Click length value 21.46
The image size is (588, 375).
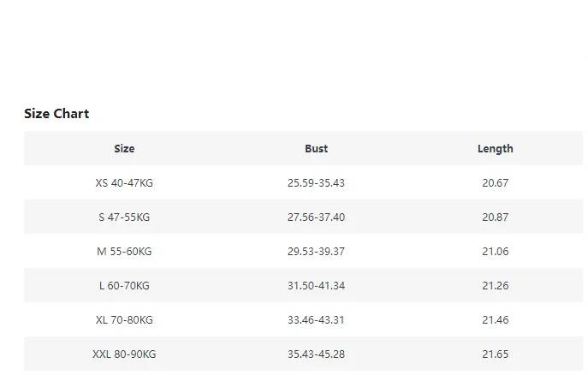click(495, 319)
